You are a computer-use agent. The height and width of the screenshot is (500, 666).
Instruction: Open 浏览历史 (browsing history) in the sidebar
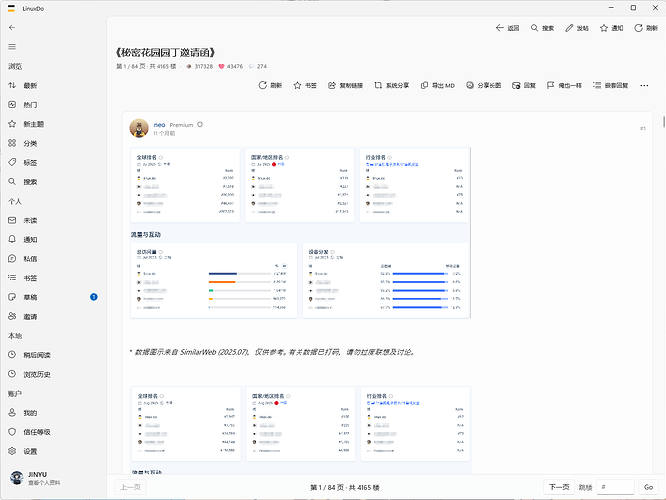[x=53, y=374]
